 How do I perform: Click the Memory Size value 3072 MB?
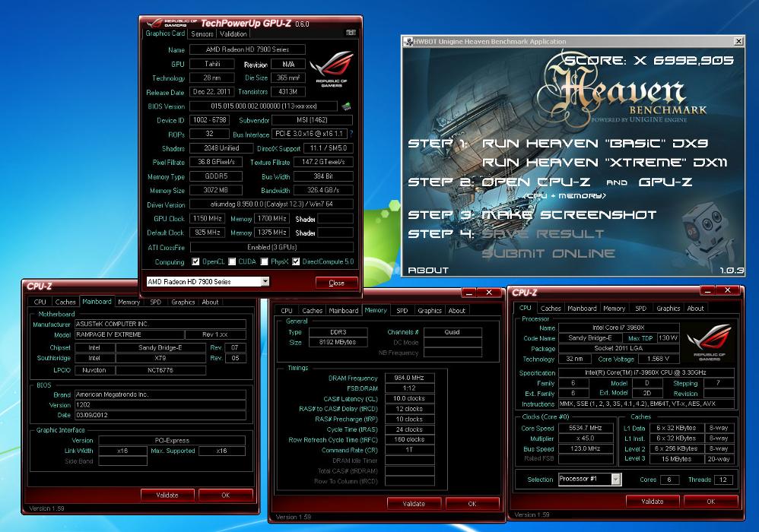tap(216, 190)
